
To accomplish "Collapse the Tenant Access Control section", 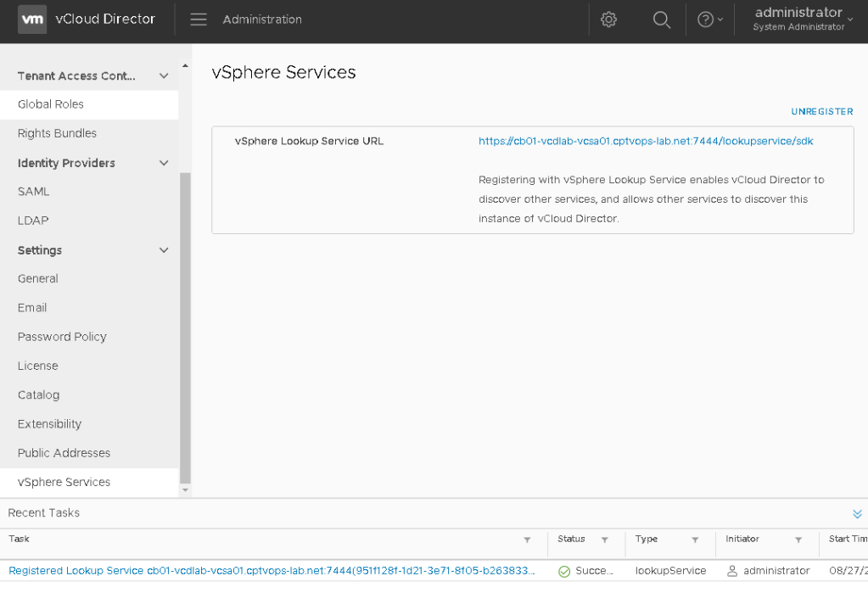I will click(164, 76).
